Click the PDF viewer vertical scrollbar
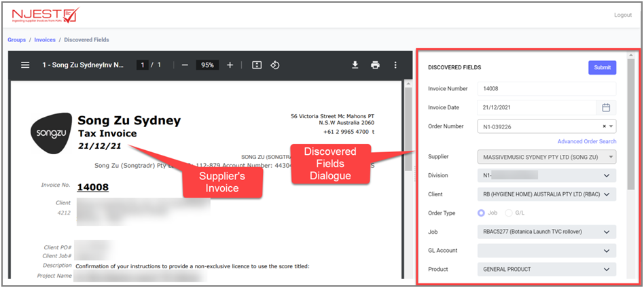The image size is (644, 288). [x=408, y=129]
